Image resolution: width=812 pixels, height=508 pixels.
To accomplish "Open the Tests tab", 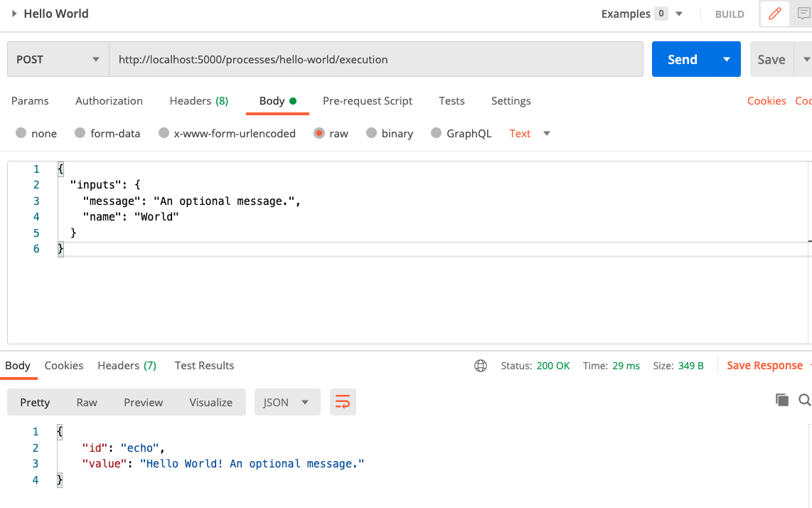I will (x=452, y=101).
